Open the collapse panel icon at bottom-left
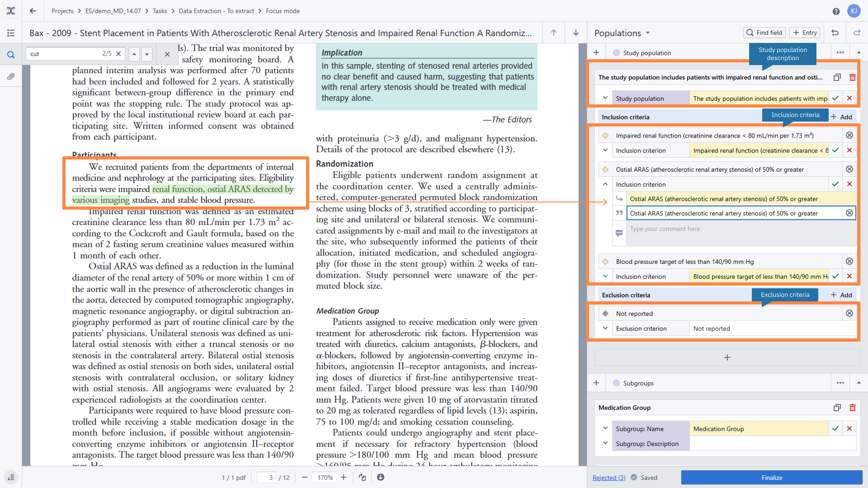 [x=11, y=477]
